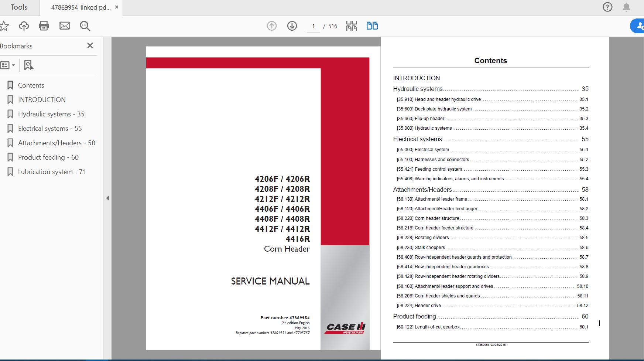Click the bookmark icon beside INTRODUCTION
644x361 pixels.
point(10,100)
